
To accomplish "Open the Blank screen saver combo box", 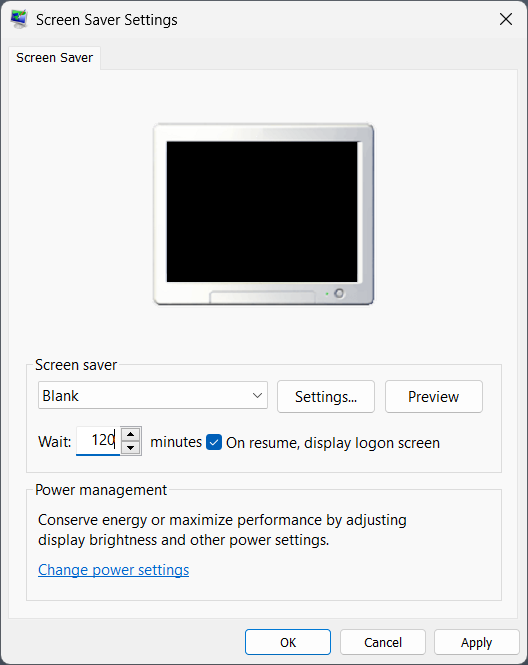I will point(153,395).
